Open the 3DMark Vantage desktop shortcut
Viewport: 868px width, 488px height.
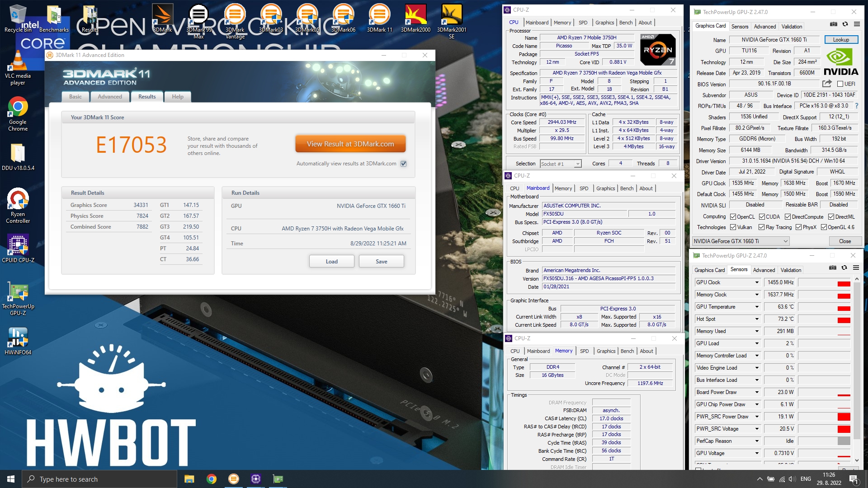pos(235,21)
